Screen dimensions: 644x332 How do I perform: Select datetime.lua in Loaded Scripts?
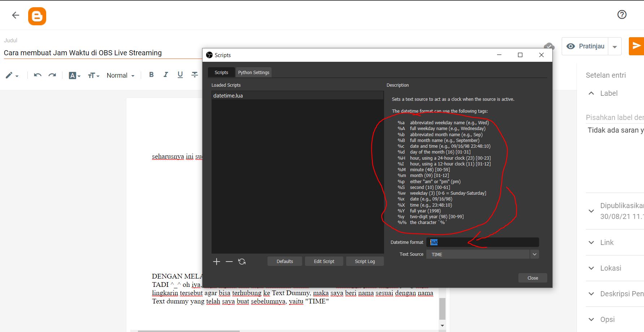click(x=297, y=95)
